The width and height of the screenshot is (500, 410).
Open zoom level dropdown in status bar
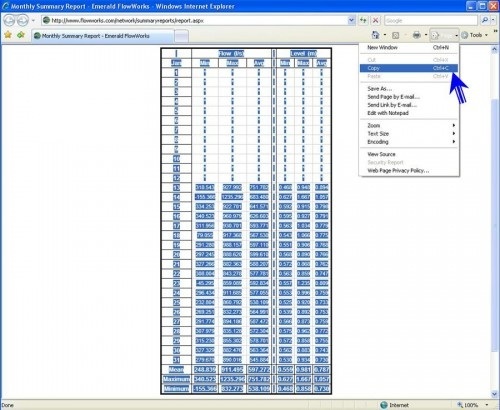pyautogui.click(x=487, y=405)
